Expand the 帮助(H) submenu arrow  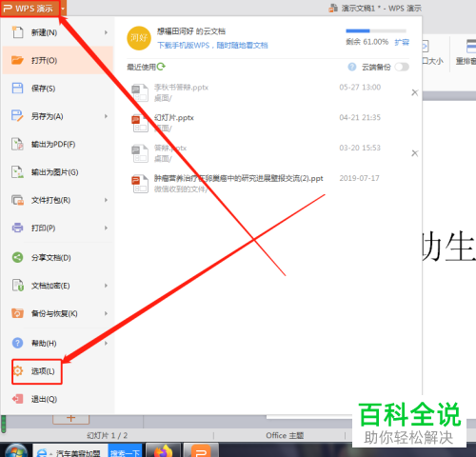[106, 343]
